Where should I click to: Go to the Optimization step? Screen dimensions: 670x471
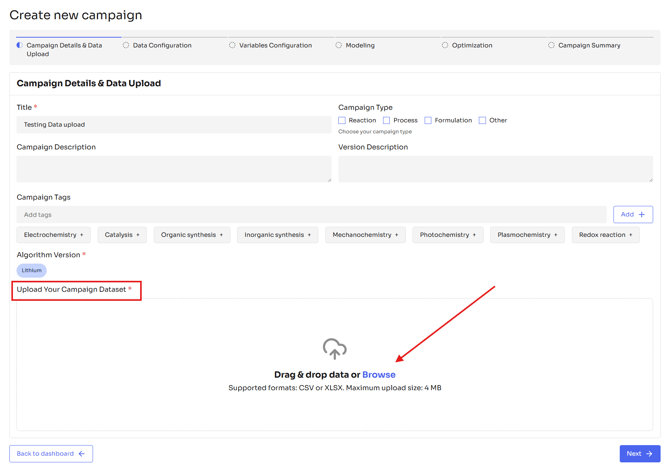click(x=467, y=45)
